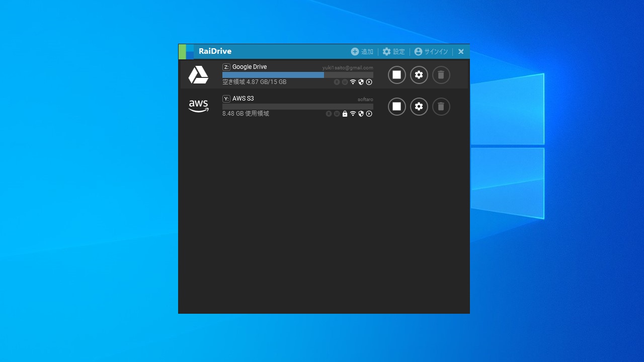Click the 追加 (add) drive button
The image size is (644, 362).
click(362, 52)
